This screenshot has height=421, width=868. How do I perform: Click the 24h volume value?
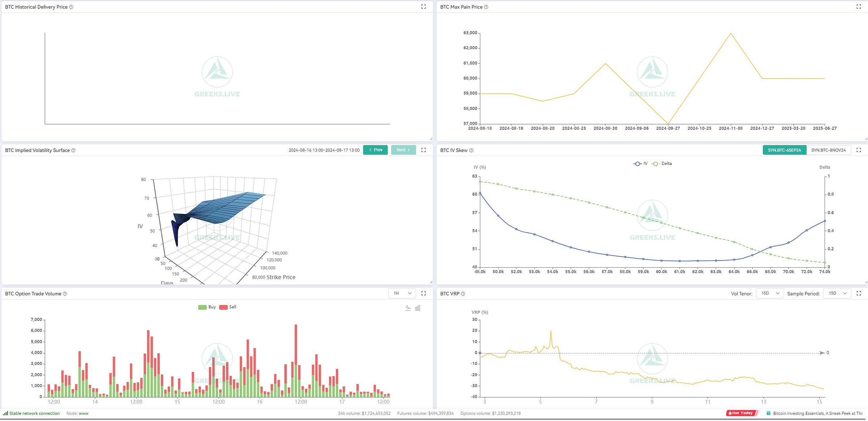(x=376, y=413)
